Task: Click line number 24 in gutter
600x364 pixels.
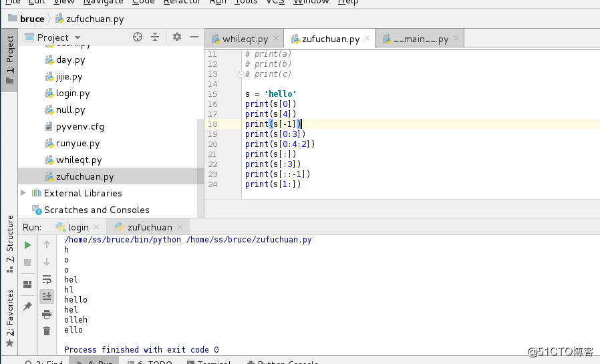Action: tap(212, 184)
